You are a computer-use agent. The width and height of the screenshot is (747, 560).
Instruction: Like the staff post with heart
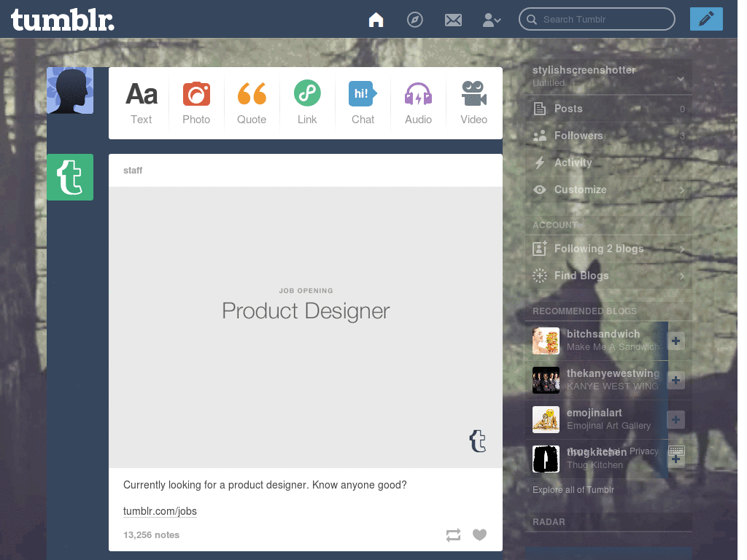pyautogui.click(x=480, y=534)
